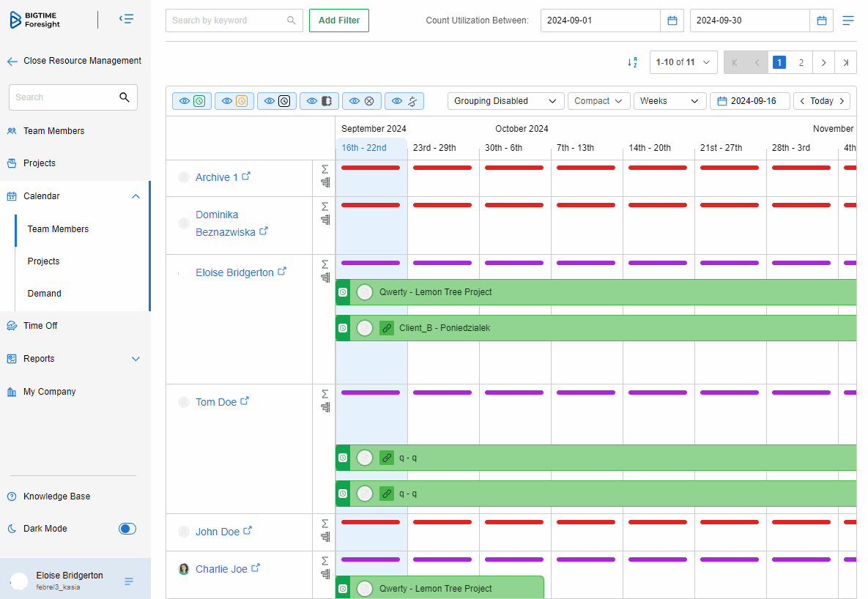Click the sort A-Z icon
The width and height of the screenshot is (868, 599).
pos(632,63)
